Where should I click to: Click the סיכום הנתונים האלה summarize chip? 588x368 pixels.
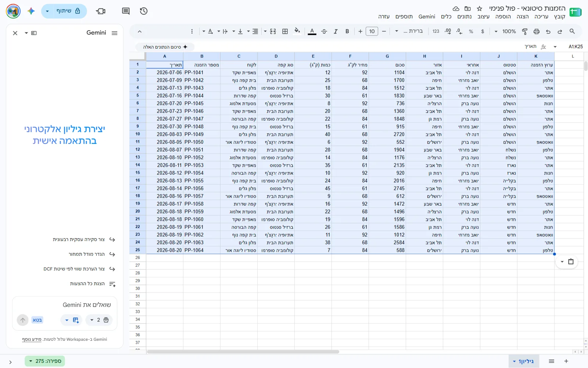pos(165,47)
